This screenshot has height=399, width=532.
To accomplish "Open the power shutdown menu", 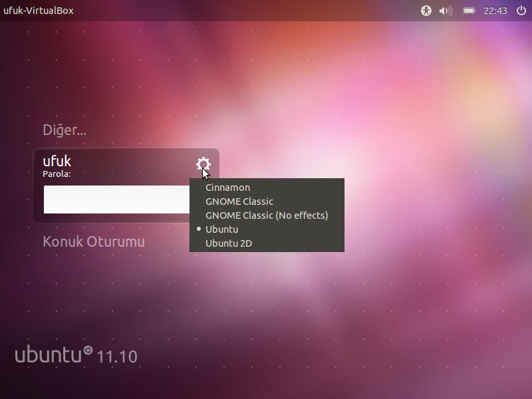I will coord(521,11).
